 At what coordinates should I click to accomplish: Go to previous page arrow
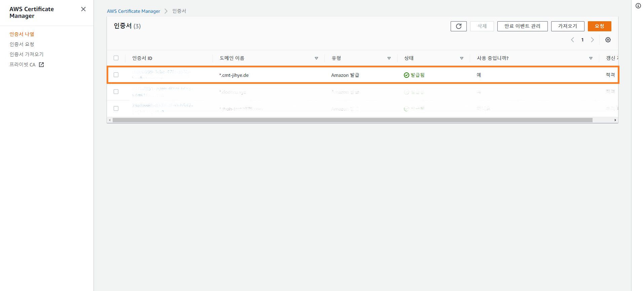[572, 40]
